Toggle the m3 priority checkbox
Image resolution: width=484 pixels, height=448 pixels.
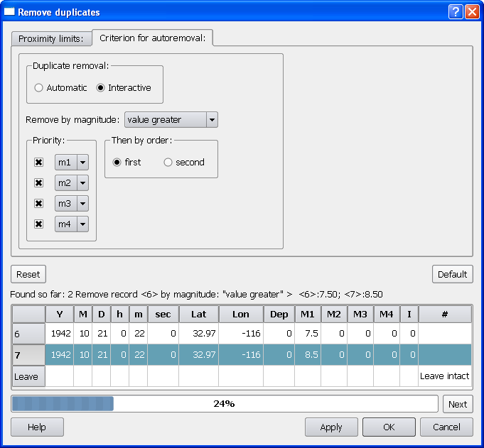[38, 204]
